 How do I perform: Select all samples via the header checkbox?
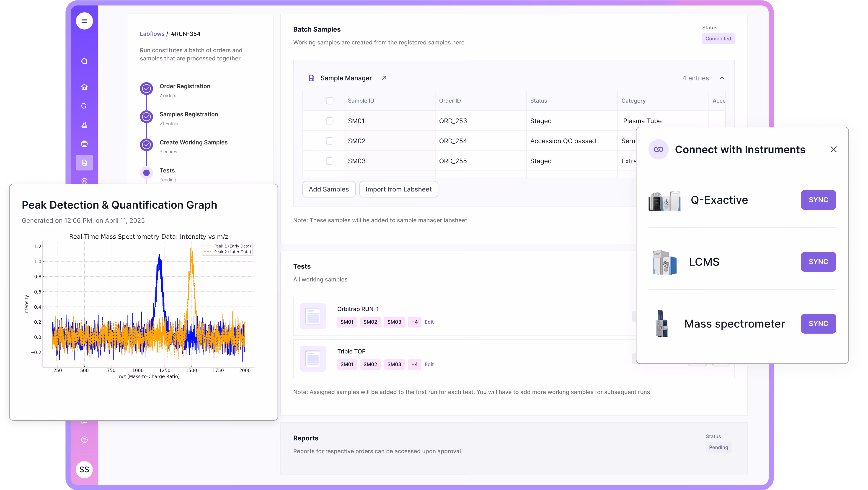[x=330, y=101]
